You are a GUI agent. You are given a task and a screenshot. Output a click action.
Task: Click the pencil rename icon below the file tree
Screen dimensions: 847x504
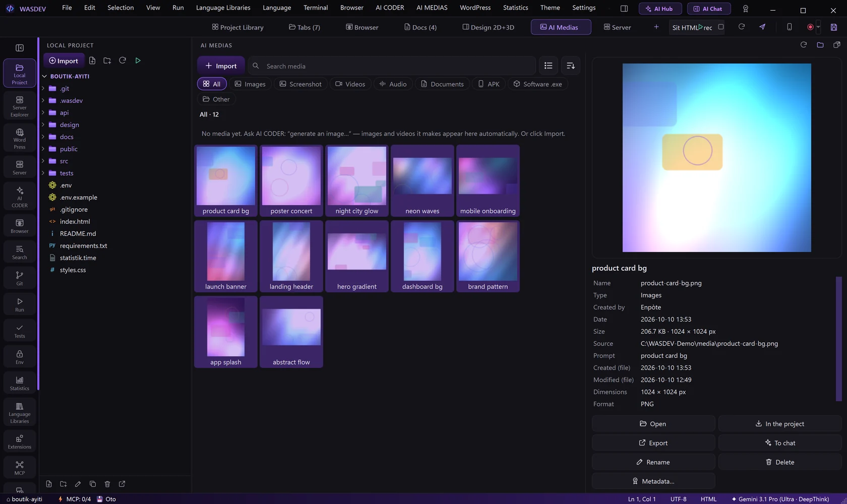pyautogui.click(x=78, y=484)
